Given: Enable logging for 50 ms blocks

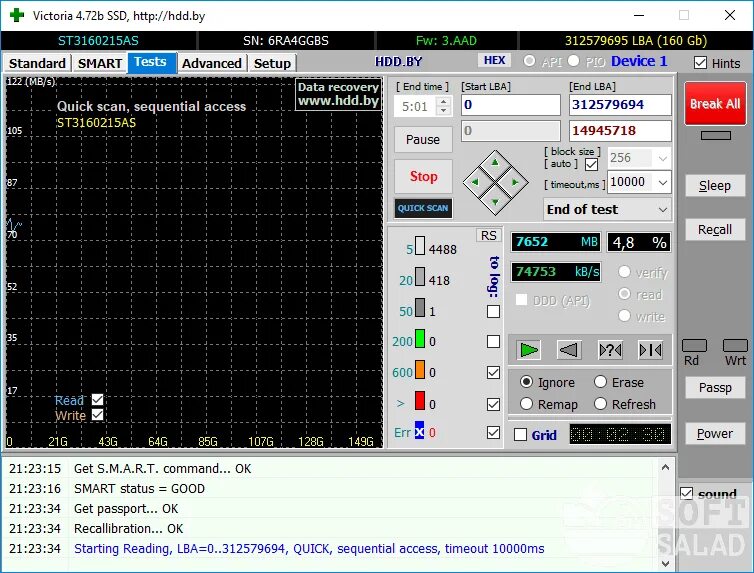Looking at the screenshot, I should tap(493, 311).
